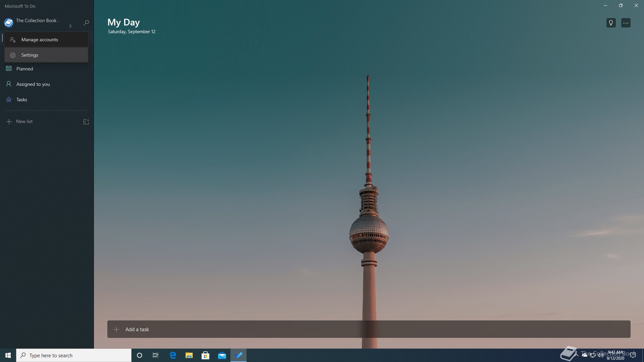Click the network tray icon

pos(592,355)
